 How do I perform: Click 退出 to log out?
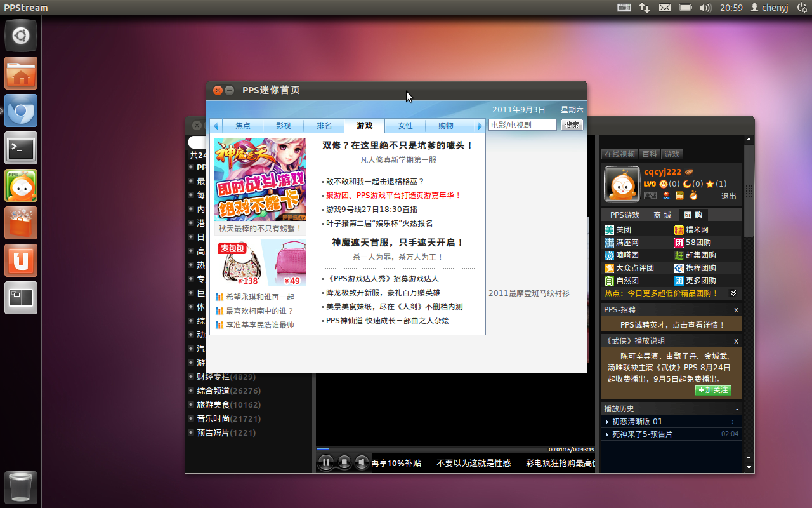(729, 196)
